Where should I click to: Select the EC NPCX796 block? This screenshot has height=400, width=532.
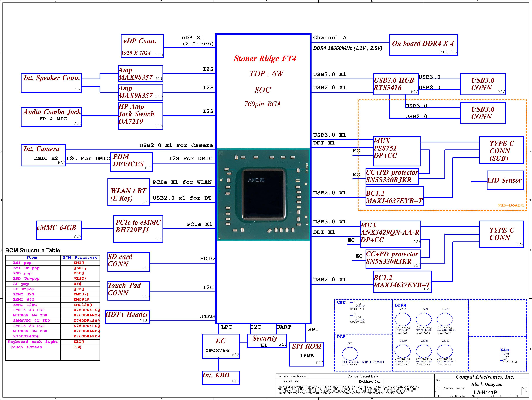[221, 346]
